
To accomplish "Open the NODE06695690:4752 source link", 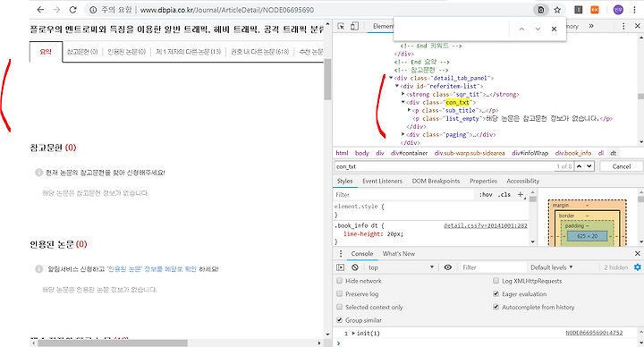I will (x=594, y=333).
